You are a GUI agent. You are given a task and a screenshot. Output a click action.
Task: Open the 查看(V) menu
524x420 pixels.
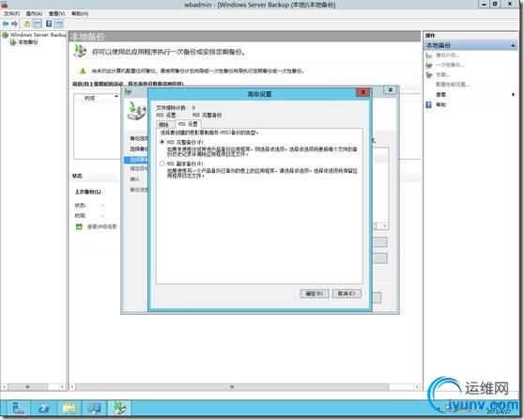56,13
